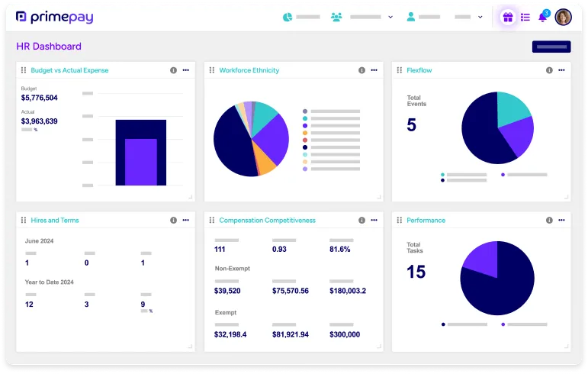Select the purple legend dot under Performance pie
This screenshot has width=588, height=374.
point(503,324)
